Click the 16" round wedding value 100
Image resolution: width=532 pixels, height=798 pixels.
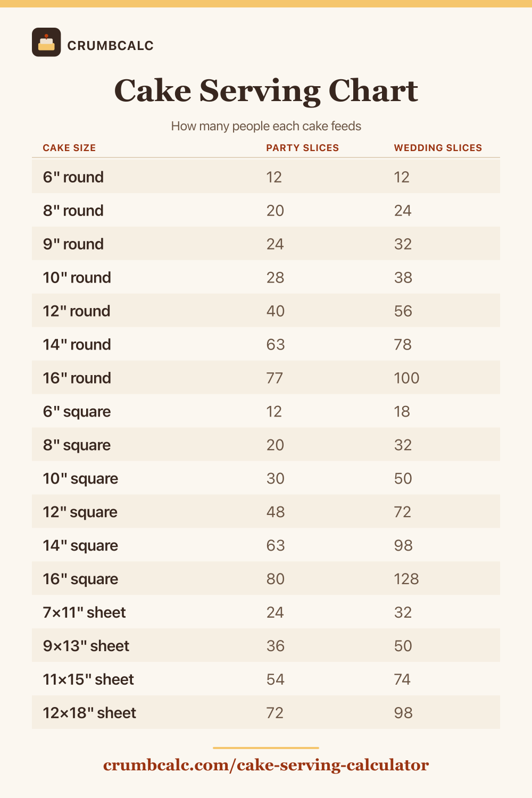pyautogui.click(x=406, y=378)
